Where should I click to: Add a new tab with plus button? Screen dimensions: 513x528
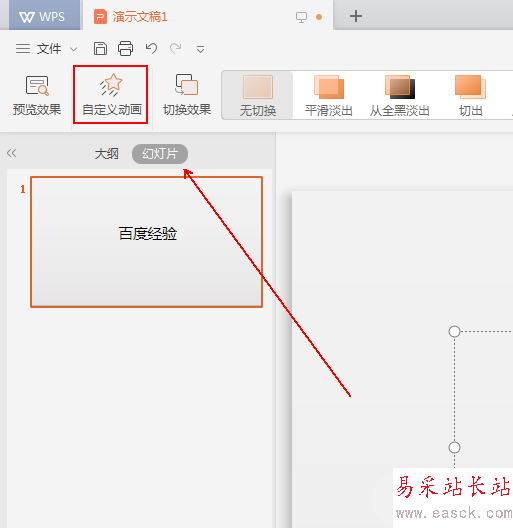click(356, 16)
